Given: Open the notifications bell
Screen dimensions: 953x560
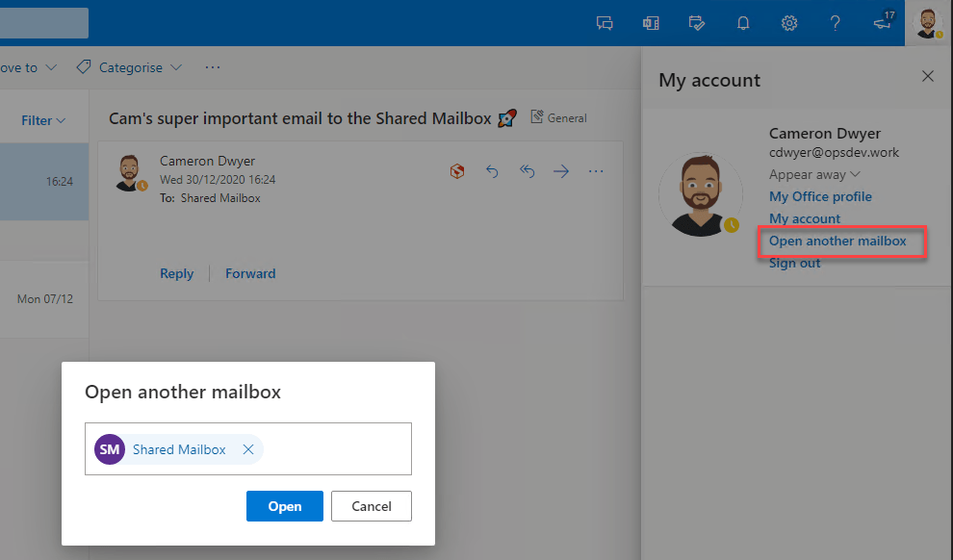Looking at the screenshot, I should pos(743,23).
